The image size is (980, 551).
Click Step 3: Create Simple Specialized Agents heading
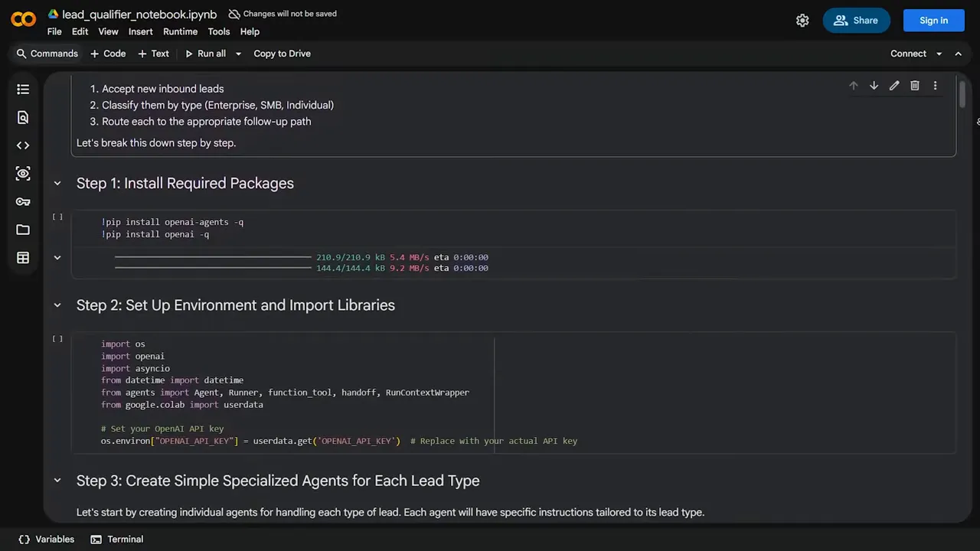[x=278, y=481]
